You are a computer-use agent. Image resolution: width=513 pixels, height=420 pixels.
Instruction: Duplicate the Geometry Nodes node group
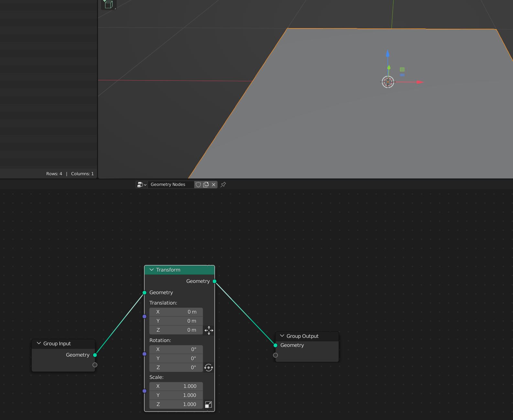tap(206, 185)
